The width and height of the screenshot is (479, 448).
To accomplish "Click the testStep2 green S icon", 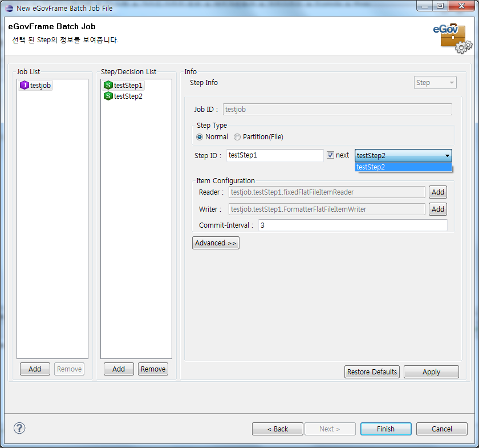I will [x=108, y=96].
